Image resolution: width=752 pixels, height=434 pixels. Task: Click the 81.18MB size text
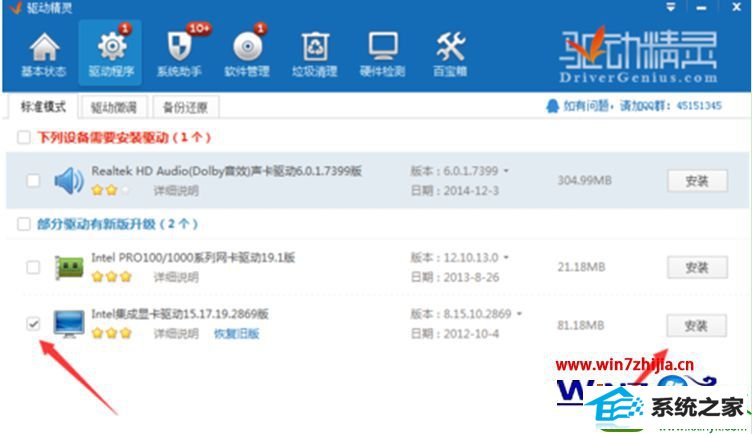581,325
